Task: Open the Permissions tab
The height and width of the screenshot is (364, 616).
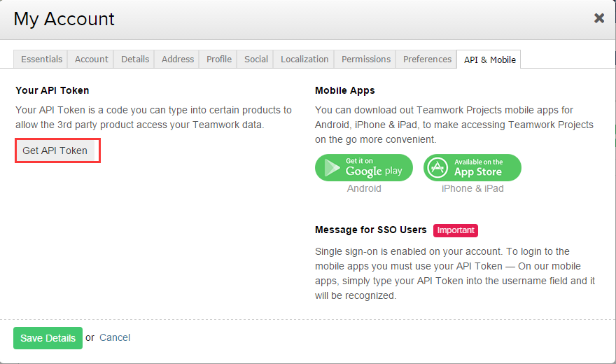Action: pos(365,59)
